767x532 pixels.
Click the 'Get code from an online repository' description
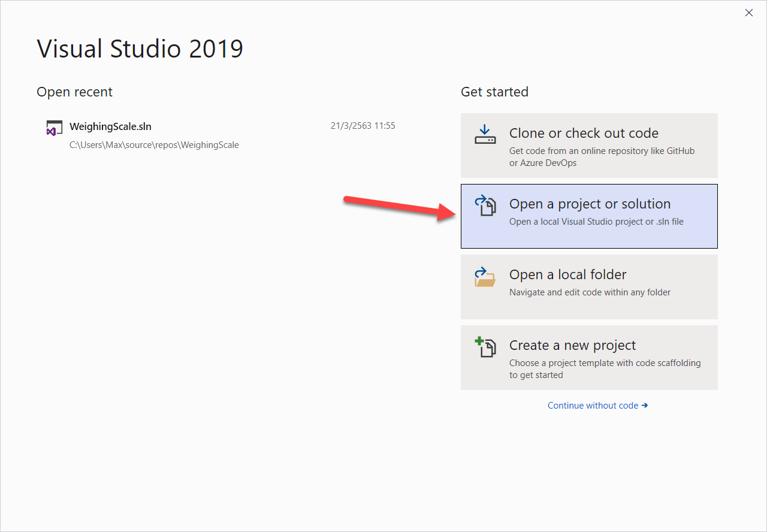(602, 157)
